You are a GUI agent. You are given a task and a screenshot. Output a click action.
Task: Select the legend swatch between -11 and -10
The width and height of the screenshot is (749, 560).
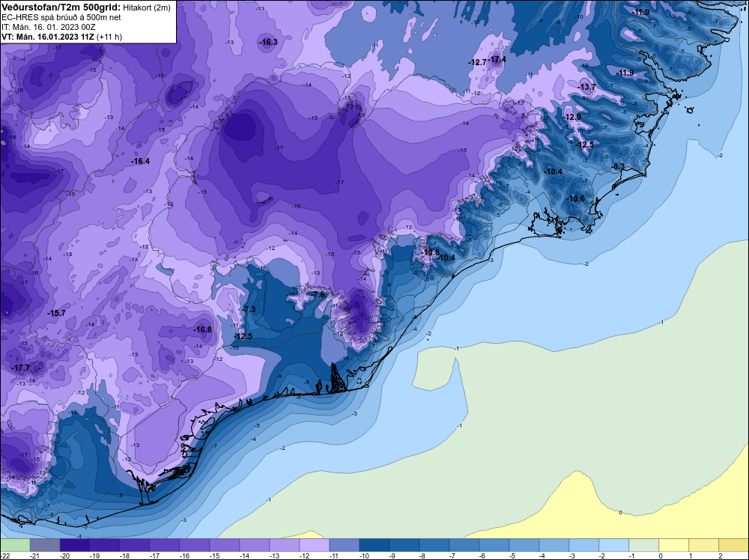click(345, 545)
